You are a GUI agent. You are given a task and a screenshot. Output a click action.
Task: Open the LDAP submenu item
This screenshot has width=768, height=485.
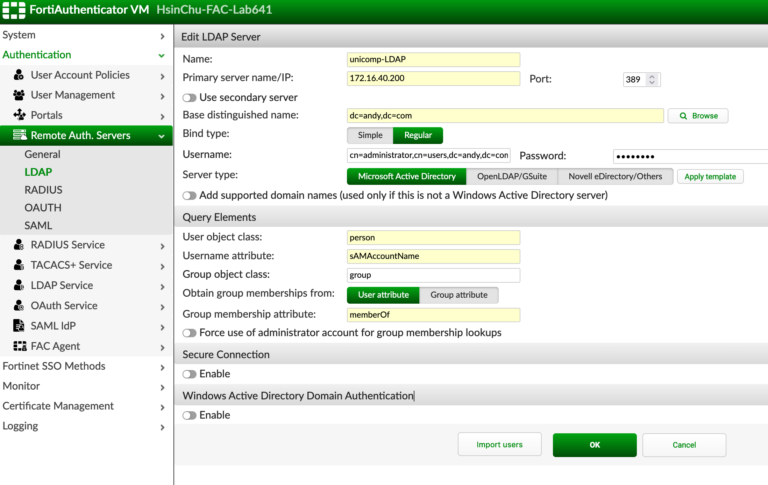38,172
